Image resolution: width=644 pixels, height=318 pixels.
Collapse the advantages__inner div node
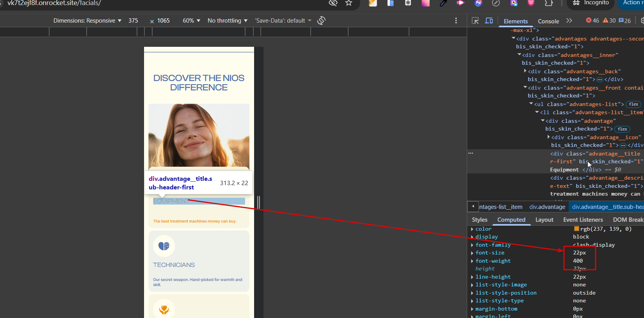[519, 55]
